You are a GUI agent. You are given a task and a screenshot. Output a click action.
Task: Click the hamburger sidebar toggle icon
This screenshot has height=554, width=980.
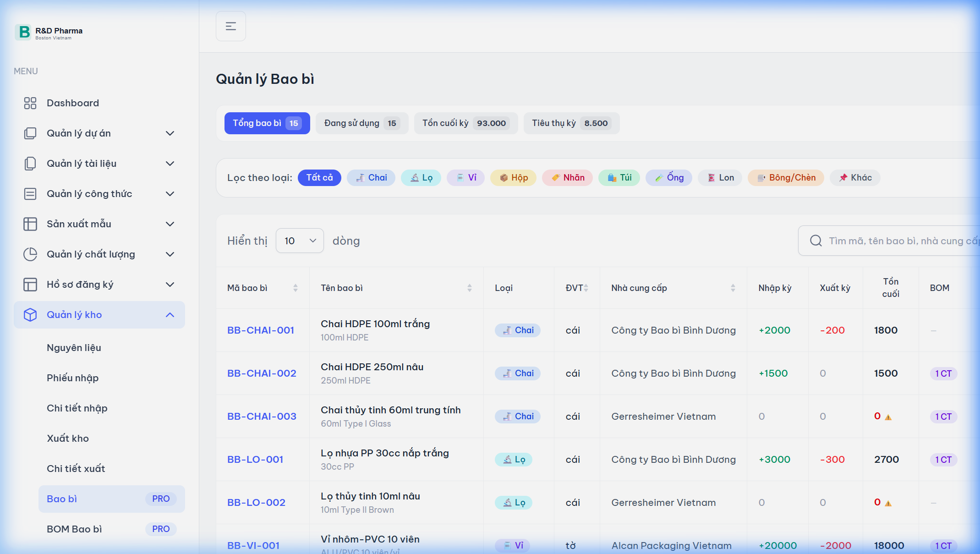[x=230, y=27]
